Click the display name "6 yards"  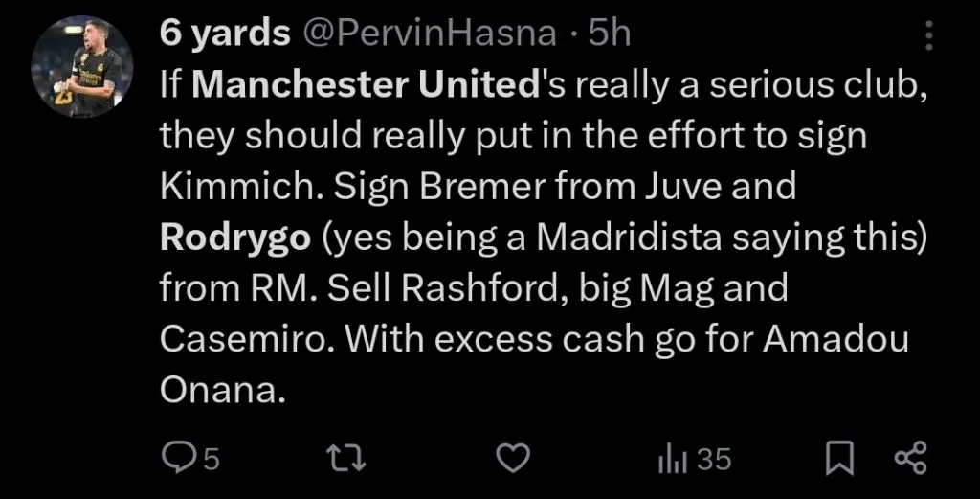pos(224,34)
